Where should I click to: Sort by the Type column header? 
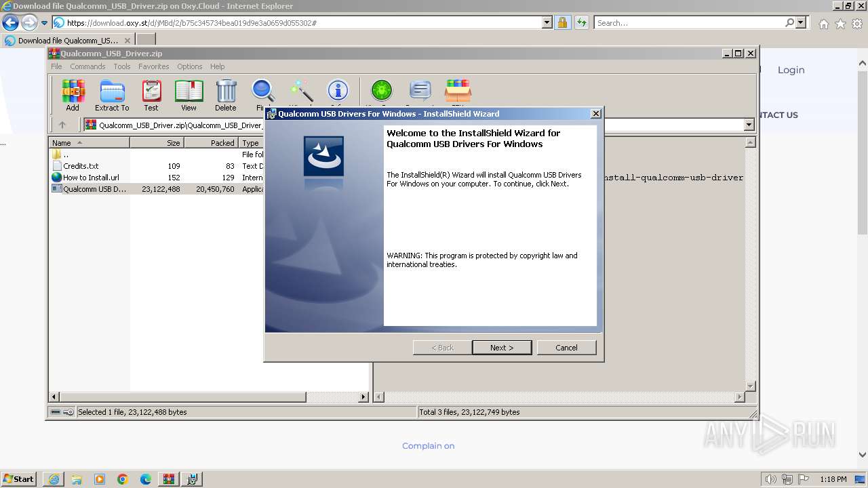(x=252, y=143)
